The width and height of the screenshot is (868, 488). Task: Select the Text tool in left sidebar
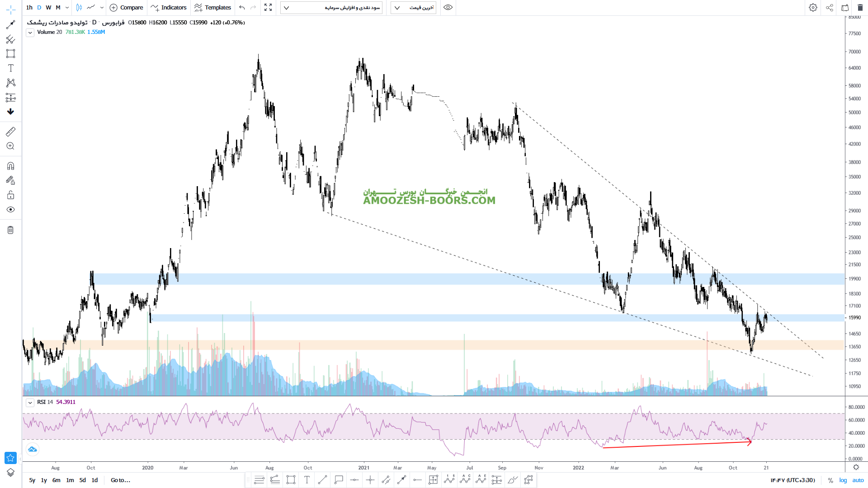10,68
